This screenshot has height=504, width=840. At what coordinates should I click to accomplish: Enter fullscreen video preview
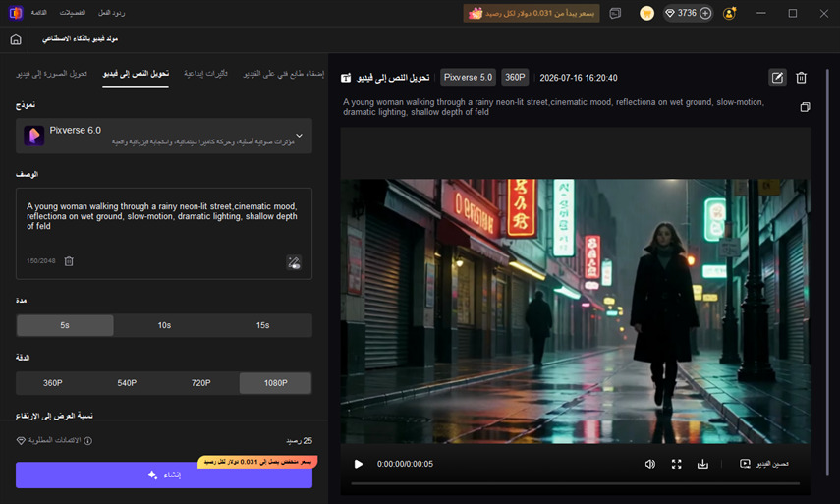pyautogui.click(x=677, y=464)
